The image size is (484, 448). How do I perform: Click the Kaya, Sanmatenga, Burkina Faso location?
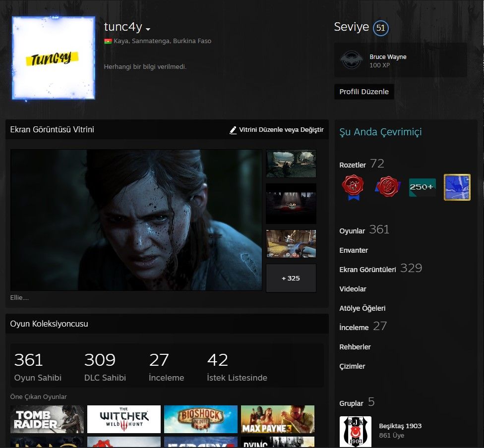tap(162, 41)
